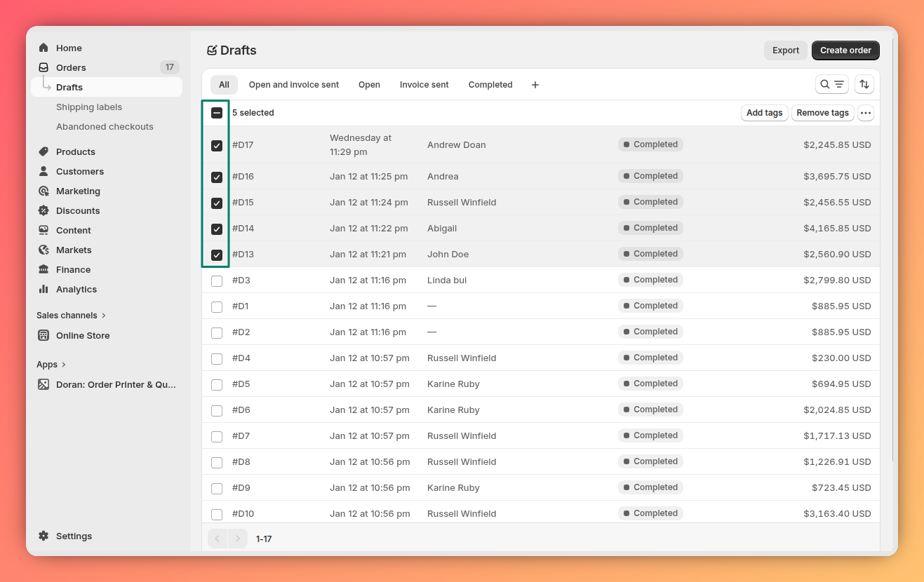The height and width of the screenshot is (582, 924).
Task: Open draft order #D8
Action: click(241, 461)
